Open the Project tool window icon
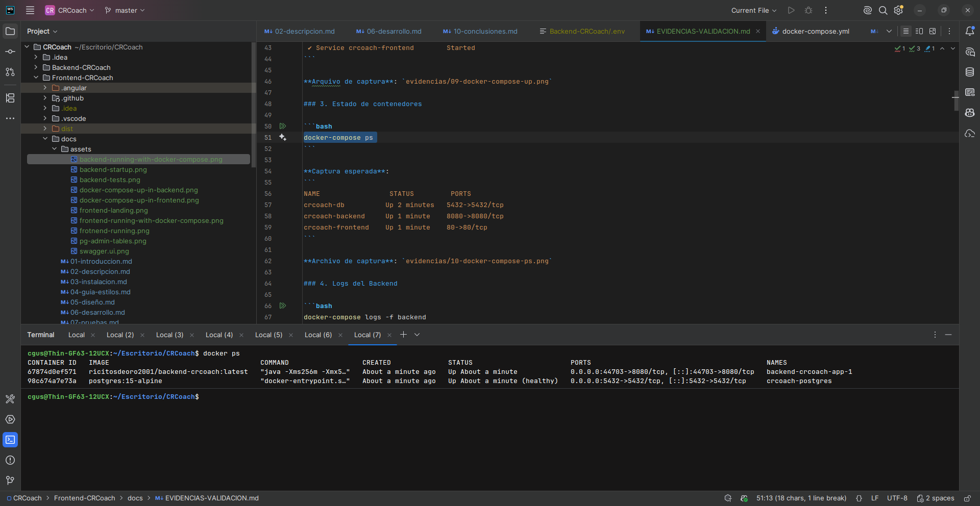 click(x=10, y=31)
